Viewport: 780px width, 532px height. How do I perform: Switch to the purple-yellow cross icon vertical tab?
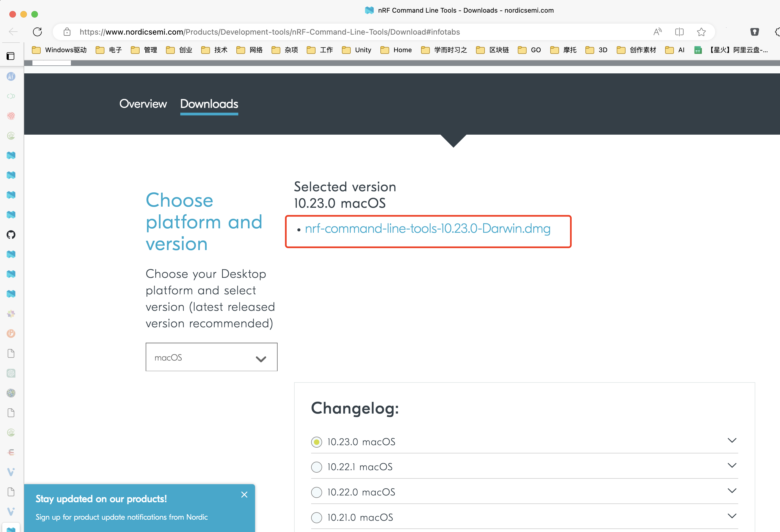pyautogui.click(x=11, y=314)
